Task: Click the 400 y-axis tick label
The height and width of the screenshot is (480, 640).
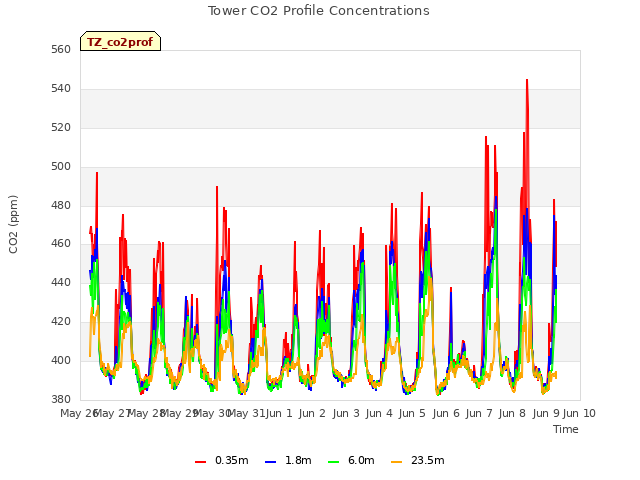Action: point(61,360)
